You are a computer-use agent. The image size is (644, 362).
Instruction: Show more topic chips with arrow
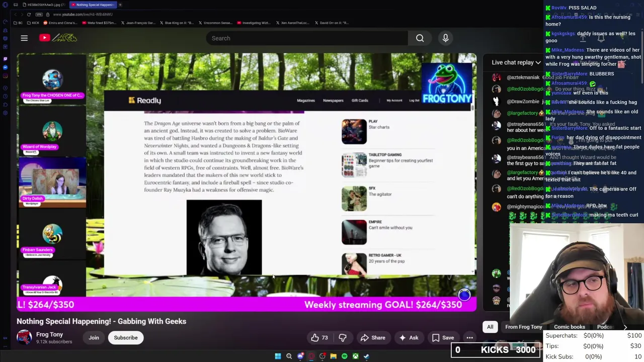[x=625, y=327]
